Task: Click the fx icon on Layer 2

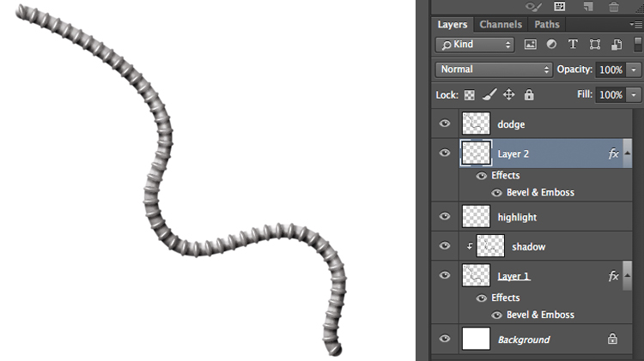Action: click(613, 153)
